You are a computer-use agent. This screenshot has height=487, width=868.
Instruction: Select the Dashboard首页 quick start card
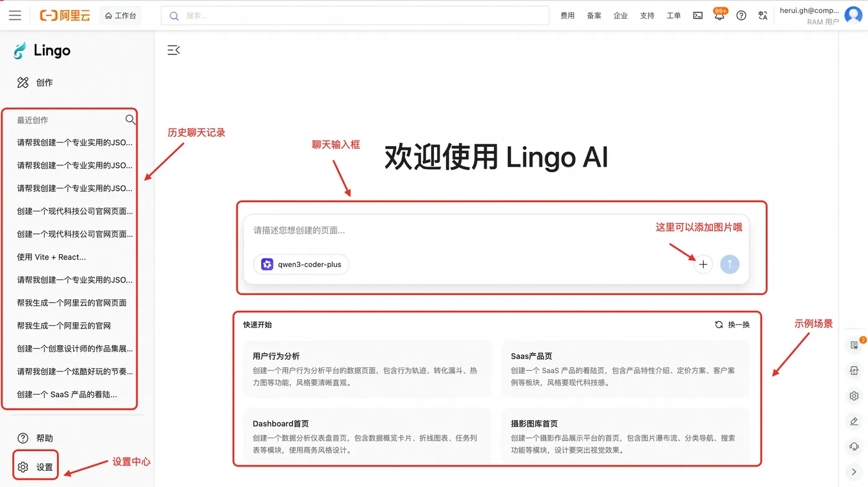pos(367,436)
